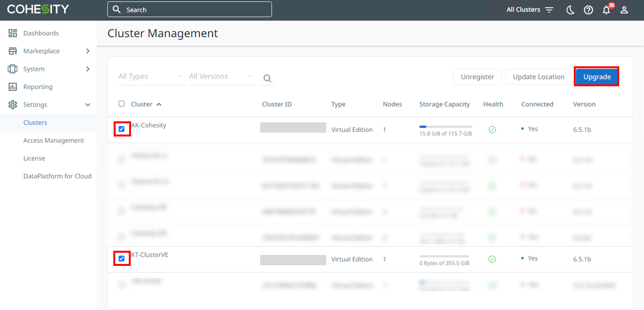The height and width of the screenshot is (310, 644).
Task: Sort by Cluster column arrow
Action: coord(159,104)
